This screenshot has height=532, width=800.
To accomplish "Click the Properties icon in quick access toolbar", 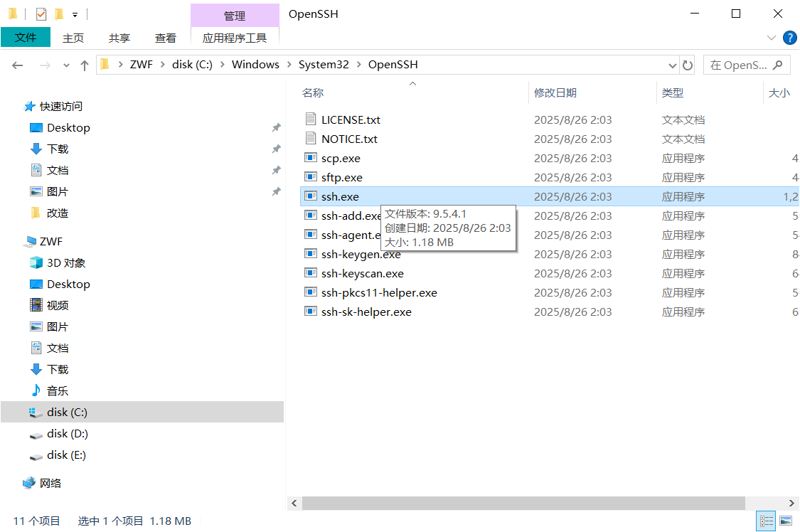I will [41, 14].
